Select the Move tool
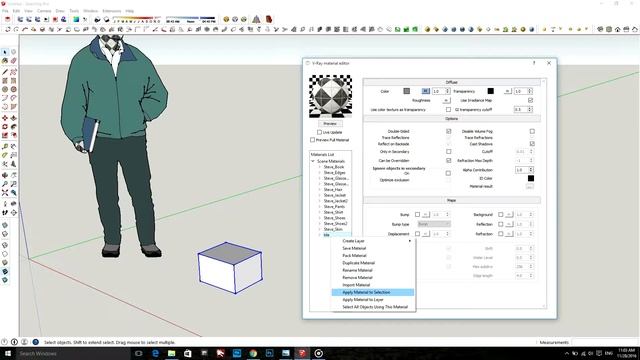640x360 pixels. click(5, 118)
